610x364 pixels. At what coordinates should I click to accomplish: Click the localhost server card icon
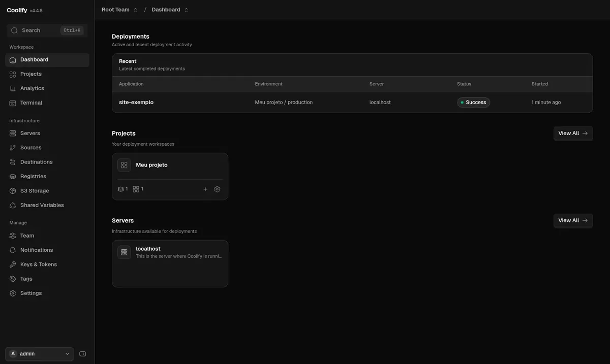click(124, 252)
